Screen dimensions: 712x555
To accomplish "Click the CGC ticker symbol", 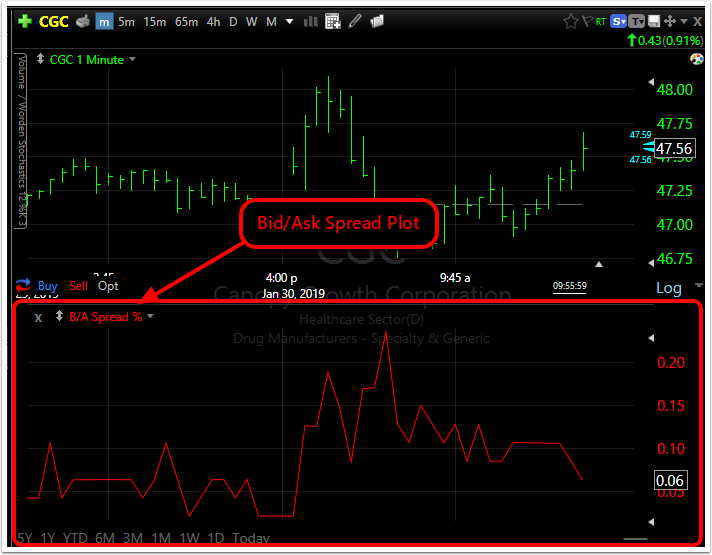I will coord(54,21).
